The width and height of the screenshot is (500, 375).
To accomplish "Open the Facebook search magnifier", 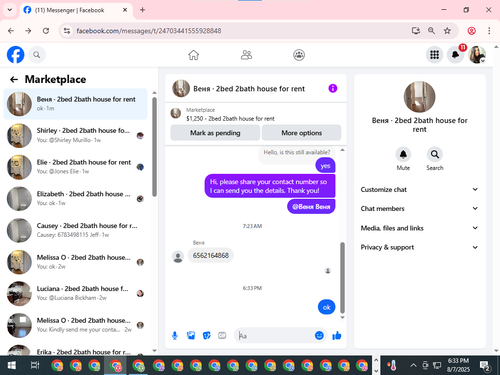I will tap(37, 55).
